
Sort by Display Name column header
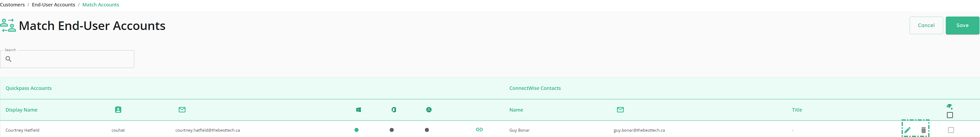[22, 110]
